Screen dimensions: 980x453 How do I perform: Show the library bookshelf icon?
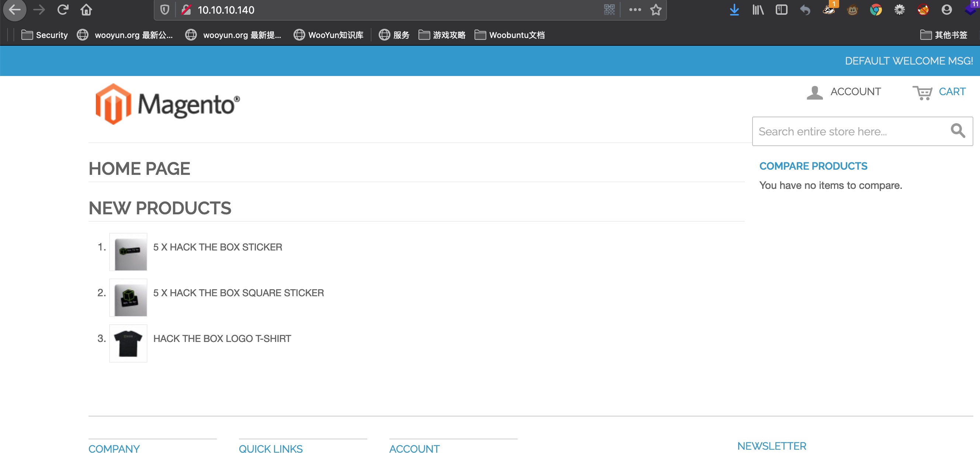(x=757, y=10)
